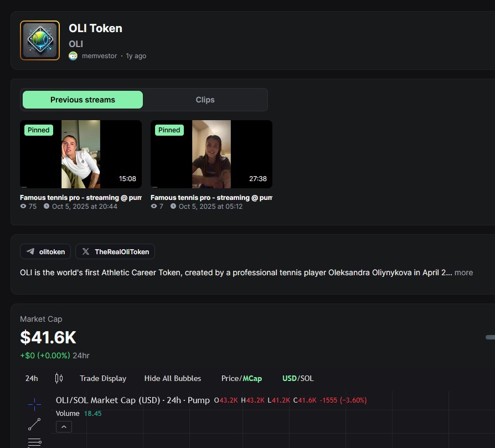Click the $41.6K market cap value
Viewport: 495px width, 448px height.
[48, 337]
